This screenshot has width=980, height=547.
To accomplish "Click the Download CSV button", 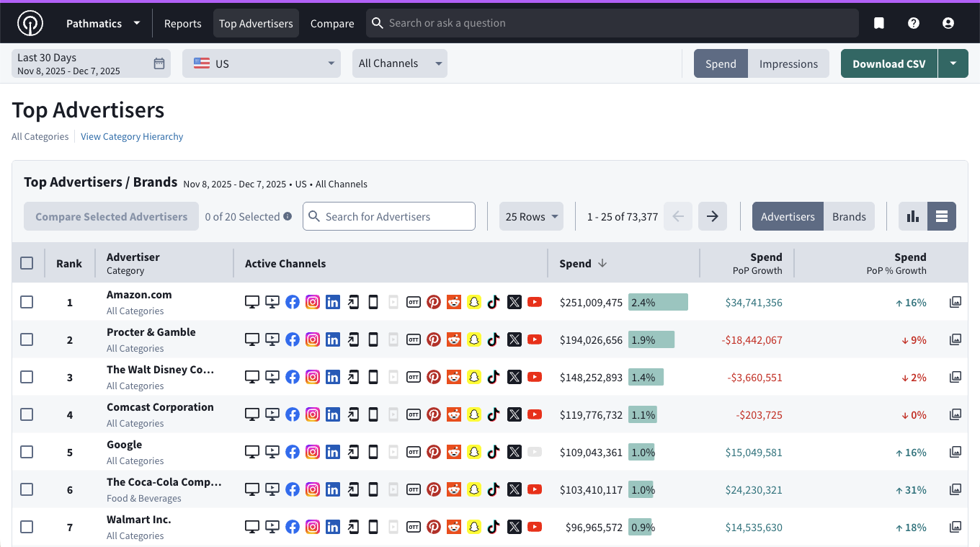I will pyautogui.click(x=889, y=63).
